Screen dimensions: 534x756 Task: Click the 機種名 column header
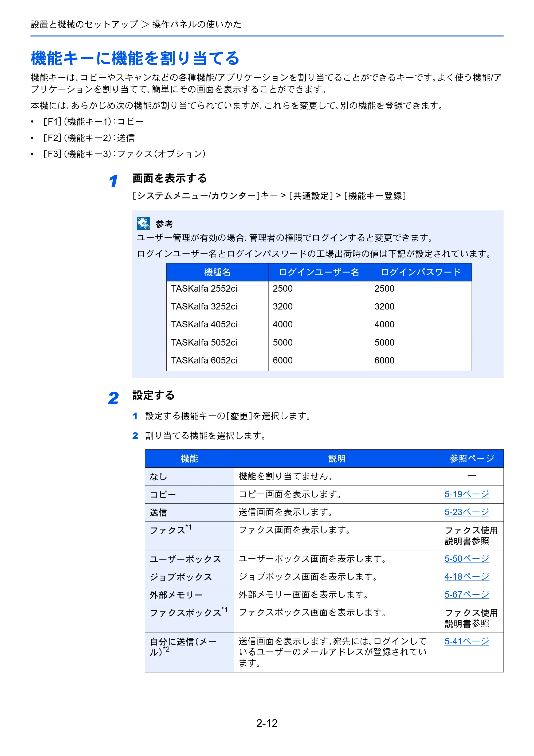pos(217,272)
